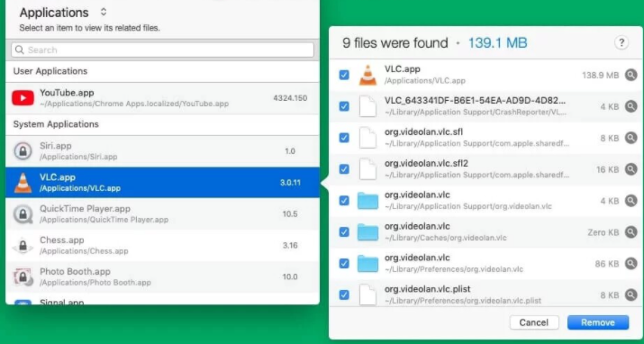
Task: Click the 4324.150 version of YouTube.app
Action: pos(290,98)
